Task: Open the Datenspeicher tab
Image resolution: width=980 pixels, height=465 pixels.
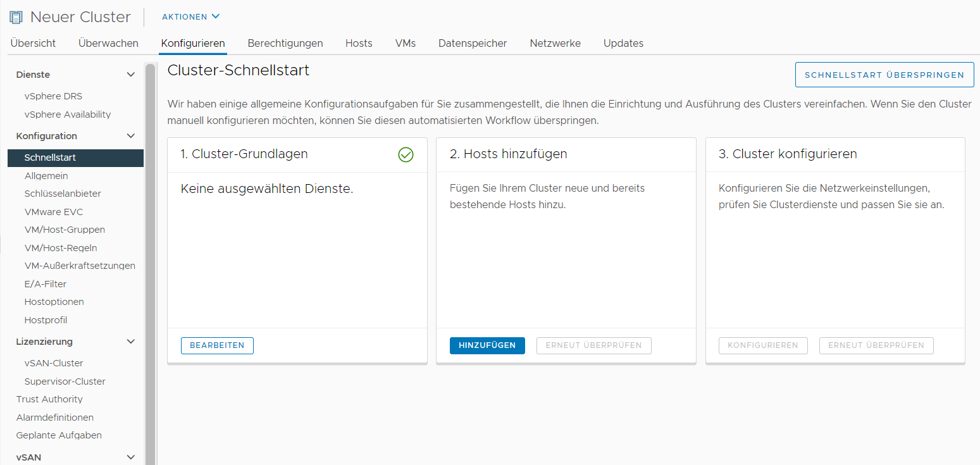Action: (473, 43)
